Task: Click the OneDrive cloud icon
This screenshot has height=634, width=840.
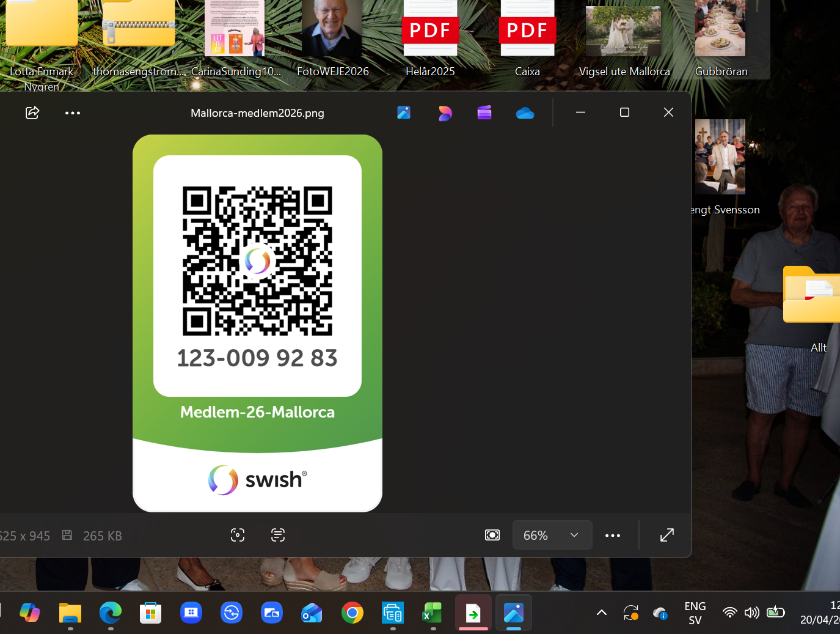Action: tap(525, 113)
